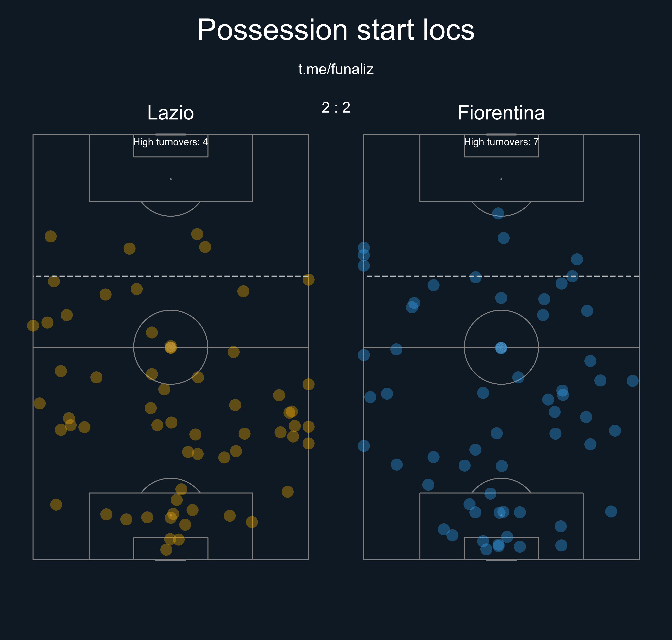
Task: Click the bright dot at Lazio's center spot
Action: pyautogui.click(x=170, y=347)
